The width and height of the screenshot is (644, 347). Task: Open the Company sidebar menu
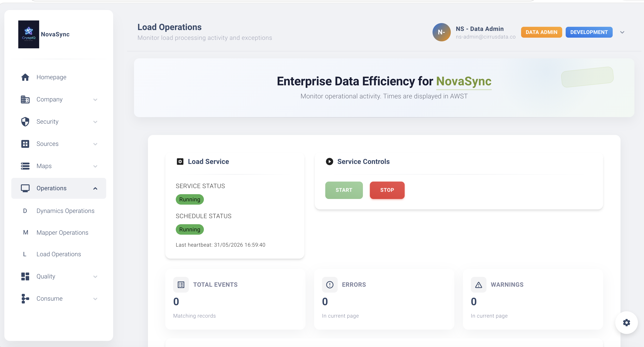(x=59, y=99)
